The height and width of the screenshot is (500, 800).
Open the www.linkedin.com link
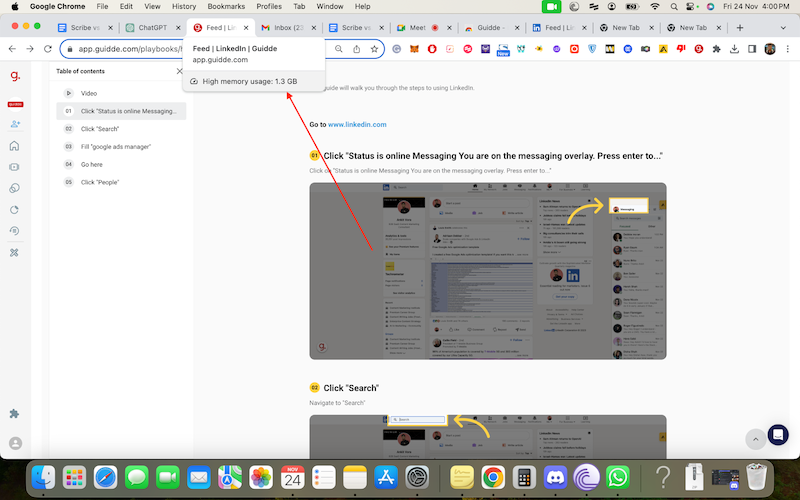(357, 124)
